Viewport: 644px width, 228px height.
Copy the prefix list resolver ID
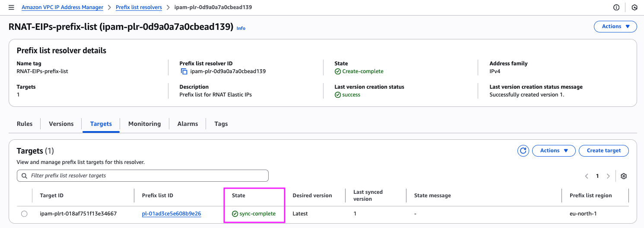coord(184,71)
